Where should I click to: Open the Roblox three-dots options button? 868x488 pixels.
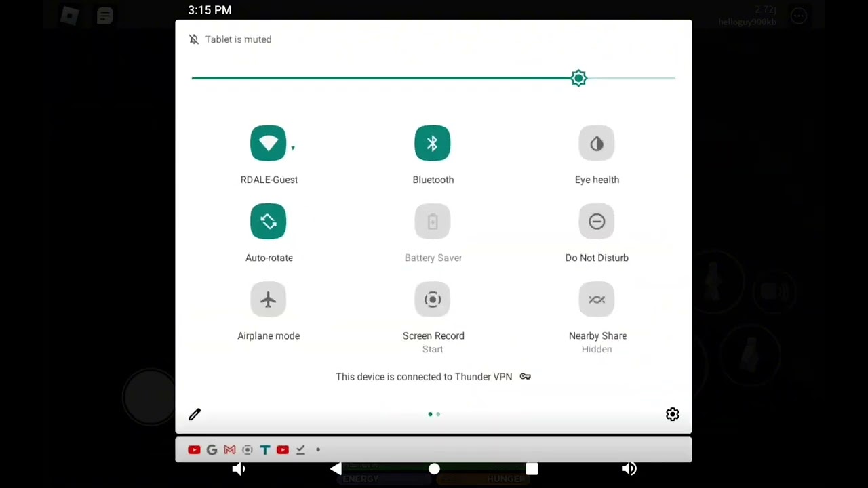799,16
